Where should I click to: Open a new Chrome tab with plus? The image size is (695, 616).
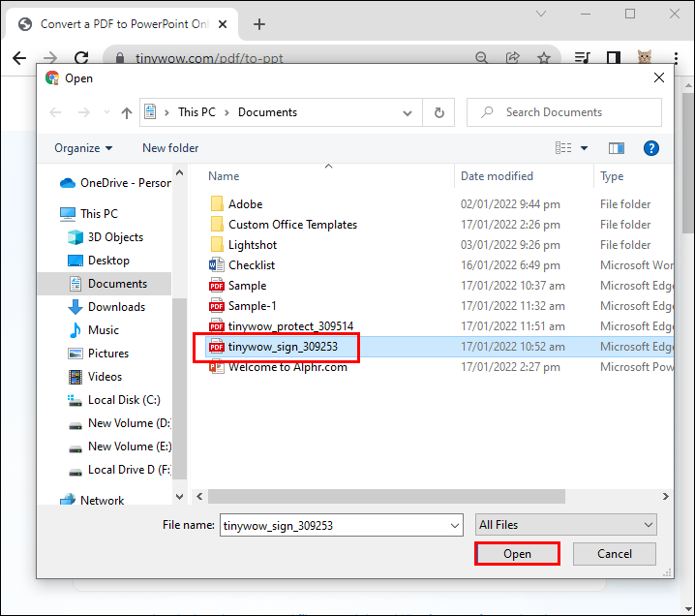[x=259, y=24]
